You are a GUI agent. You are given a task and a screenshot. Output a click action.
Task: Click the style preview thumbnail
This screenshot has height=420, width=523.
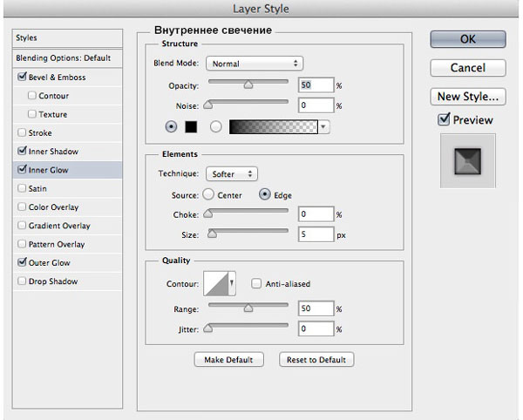click(x=468, y=161)
